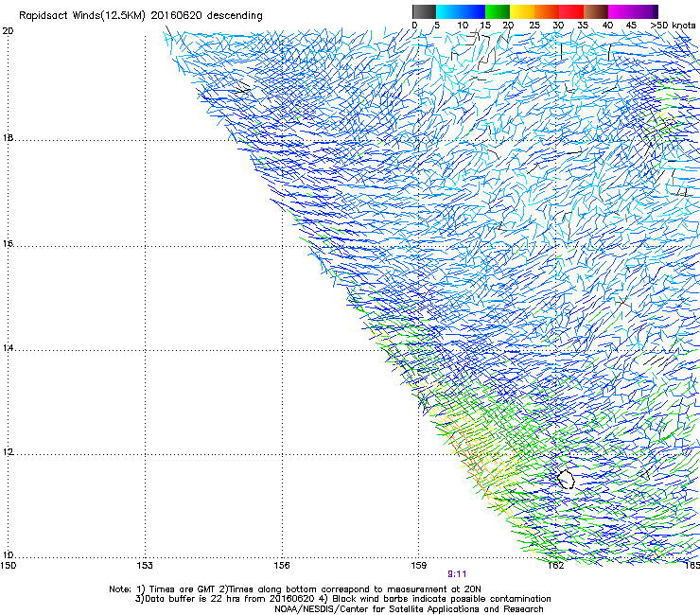Click the green 15-20 knots legend segment
This screenshot has width=700, height=615.
click(498, 11)
